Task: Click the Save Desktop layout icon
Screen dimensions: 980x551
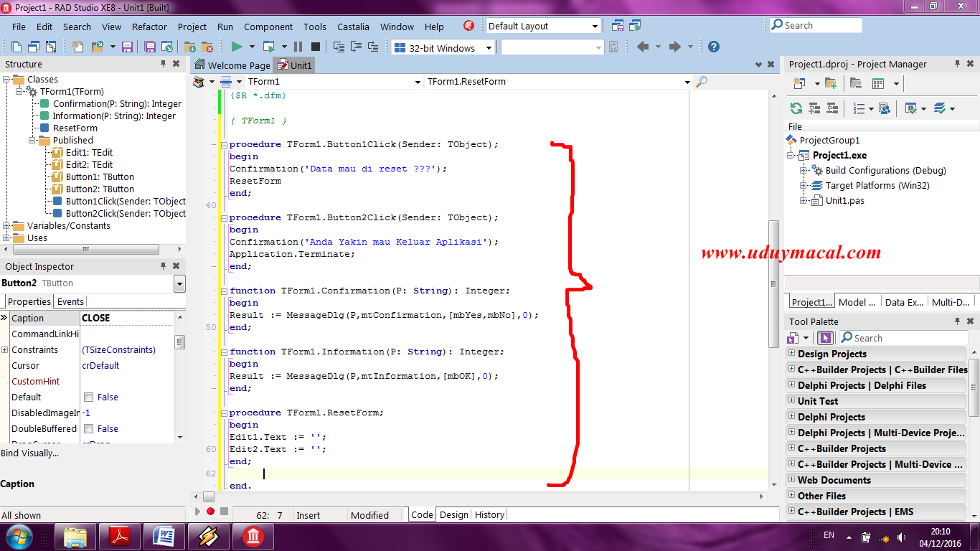Action: [x=617, y=26]
